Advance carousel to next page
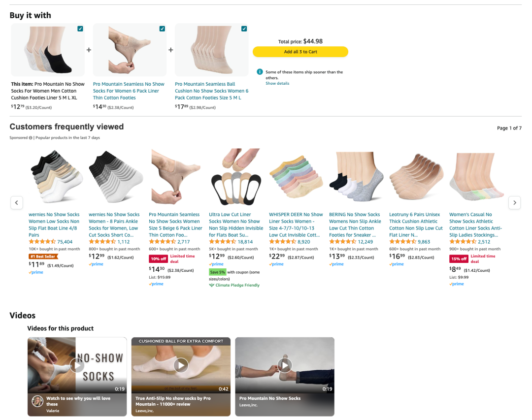532x420 pixels. 514,202
